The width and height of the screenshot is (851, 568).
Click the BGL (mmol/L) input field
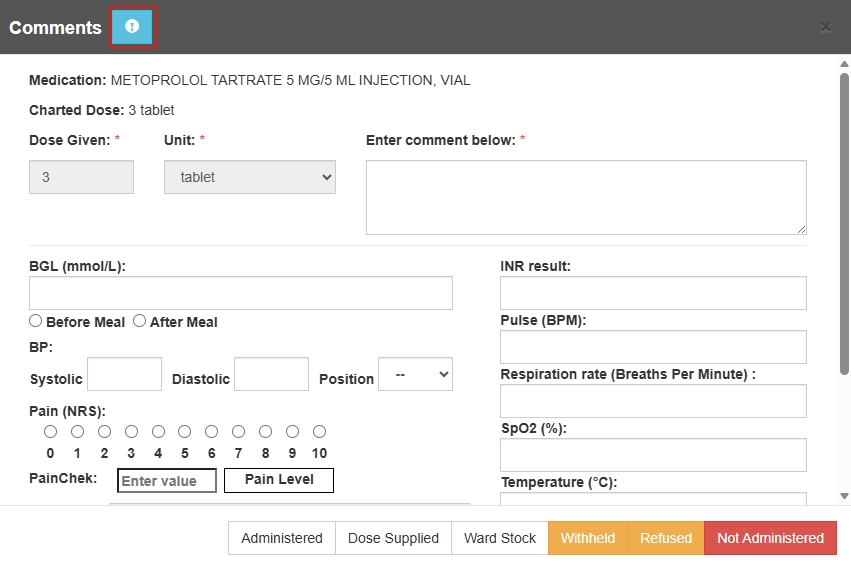(x=241, y=293)
